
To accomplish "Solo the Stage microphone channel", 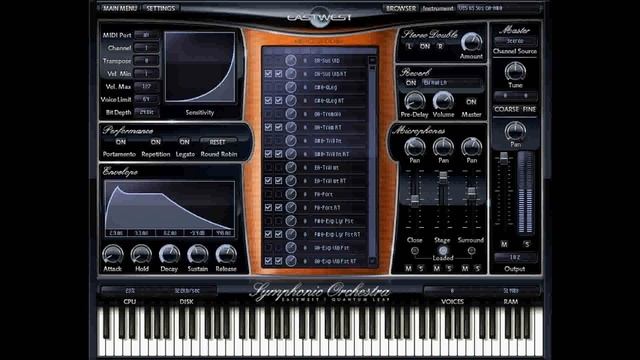I will coord(449,268).
